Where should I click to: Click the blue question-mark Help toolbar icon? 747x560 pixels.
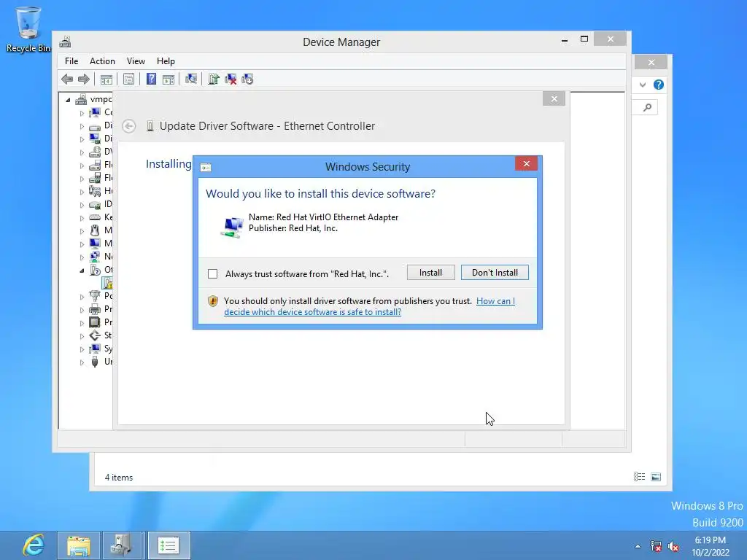(x=151, y=79)
